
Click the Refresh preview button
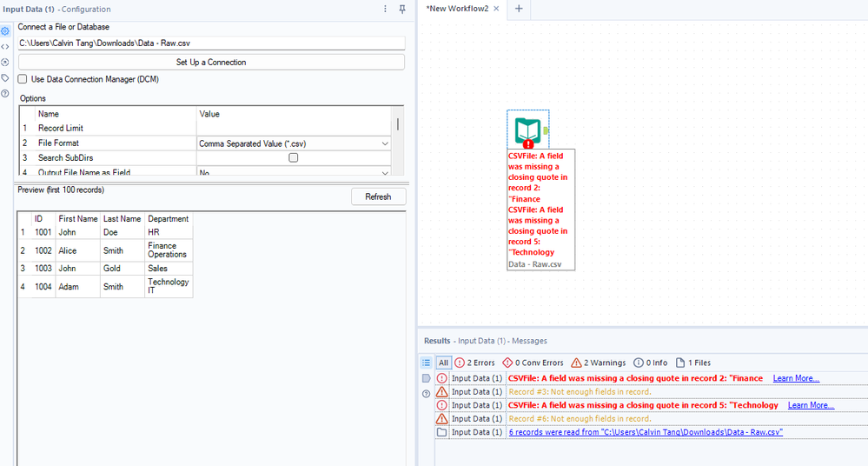(378, 196)
